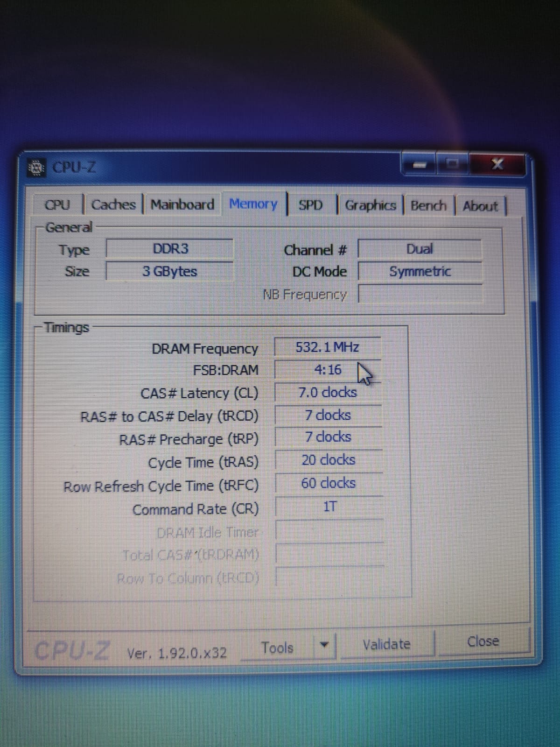The height and width of the screenshot is (747, 560).
Task: Expand the Tools dropdown arrow
Action: (324, 646)
